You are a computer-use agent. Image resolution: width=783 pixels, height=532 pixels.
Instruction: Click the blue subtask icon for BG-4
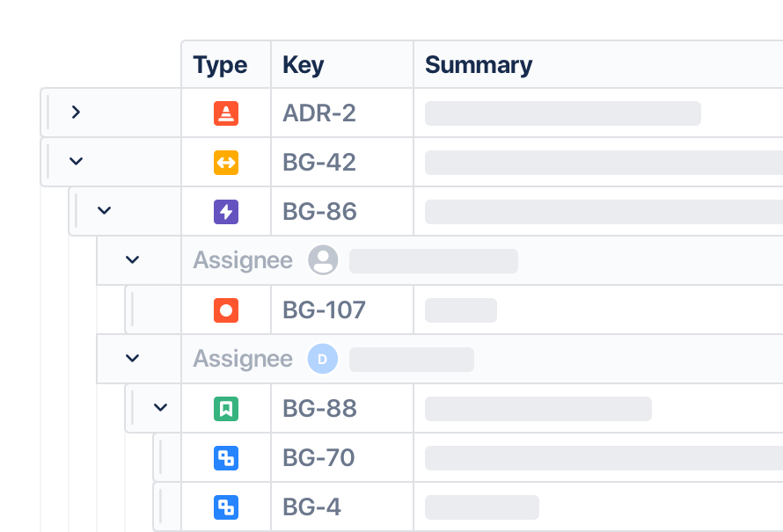226,507
